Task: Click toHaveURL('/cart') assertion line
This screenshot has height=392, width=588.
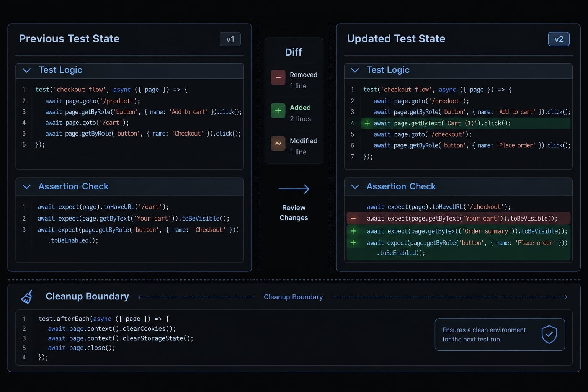Action: (x=103, y=207)
